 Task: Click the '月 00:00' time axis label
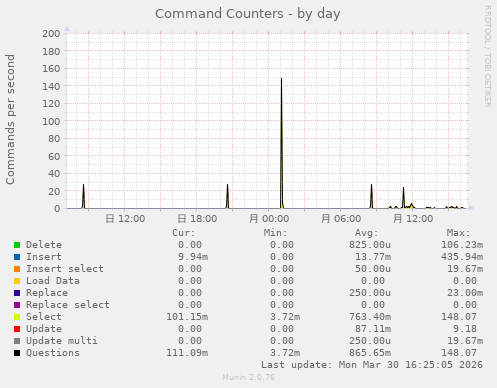[x=269, y=219]
